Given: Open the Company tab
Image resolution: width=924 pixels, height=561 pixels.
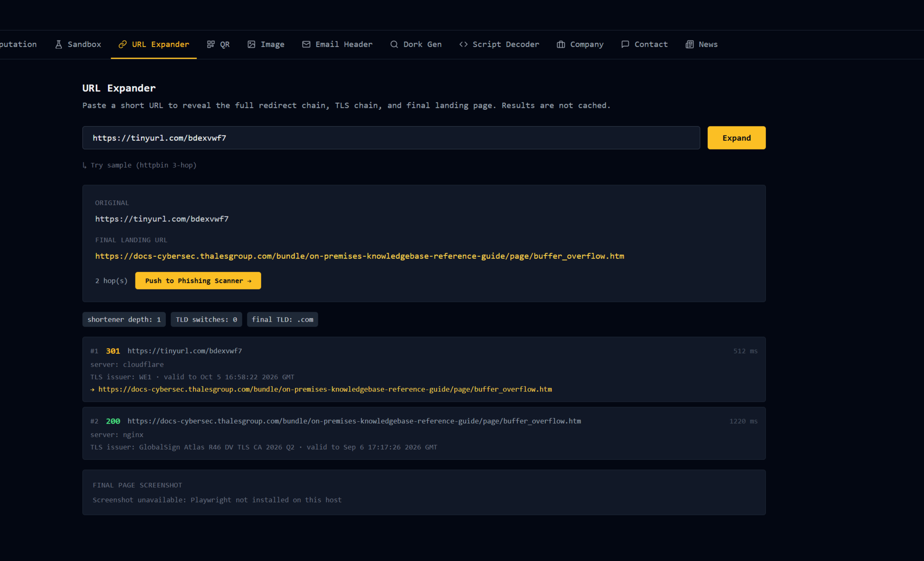Looking at the screenshot, I should [x=580, y=44].
